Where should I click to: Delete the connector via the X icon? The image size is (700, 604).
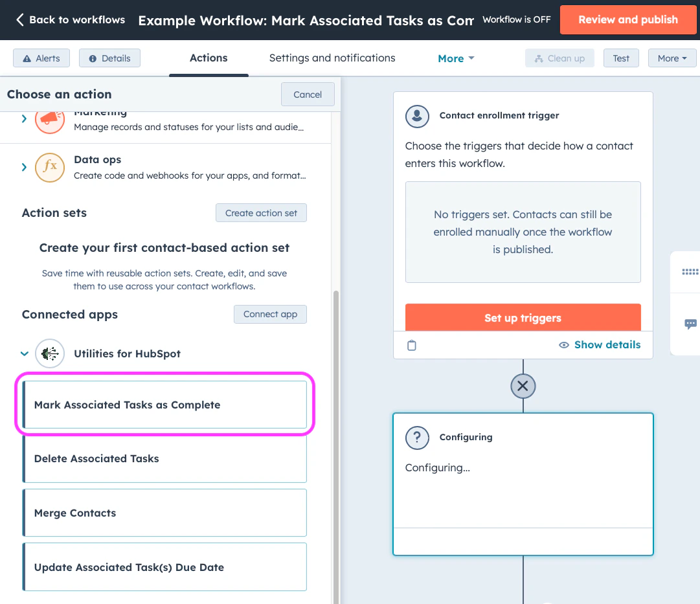click(x=523, y=386)
